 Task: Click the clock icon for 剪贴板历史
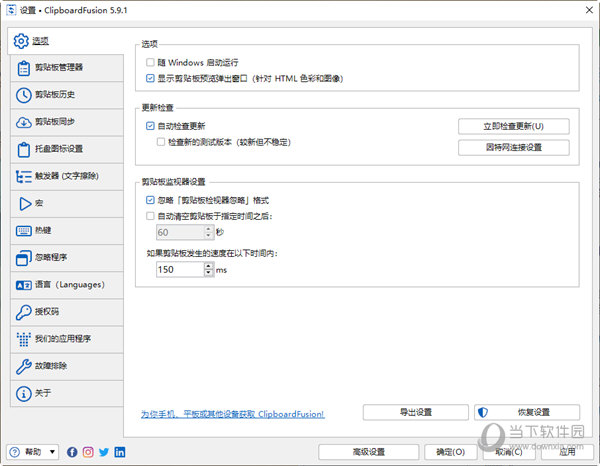(23, 95)
